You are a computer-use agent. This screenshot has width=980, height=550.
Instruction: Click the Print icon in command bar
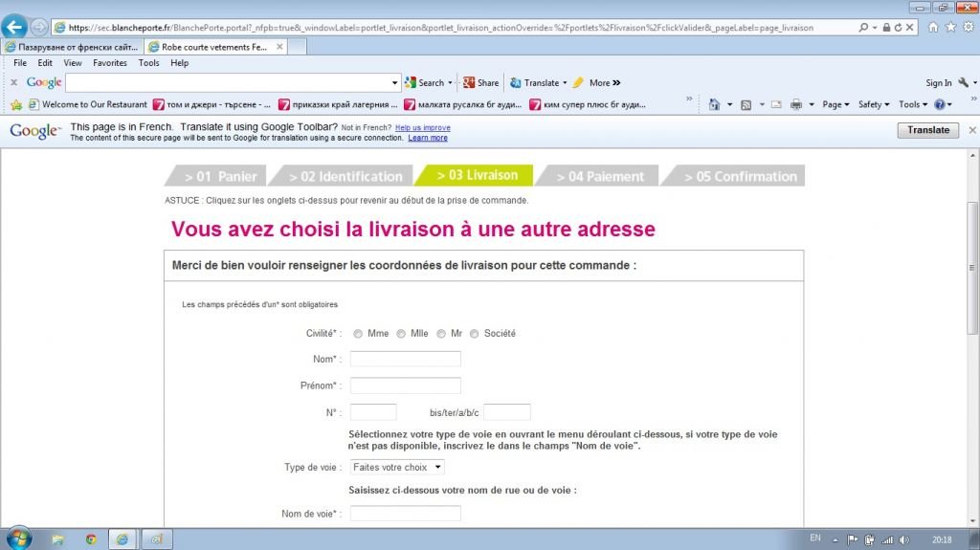click(795, 104)
